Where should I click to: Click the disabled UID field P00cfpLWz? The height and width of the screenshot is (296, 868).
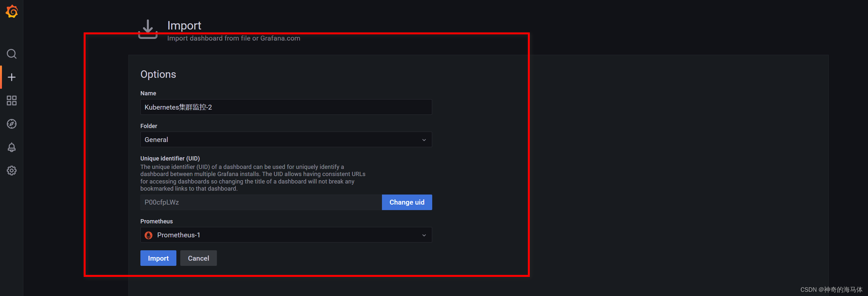261,202
